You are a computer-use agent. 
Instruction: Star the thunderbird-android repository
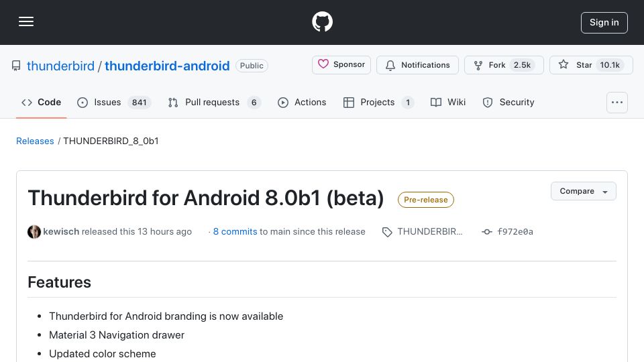point(591,65)
